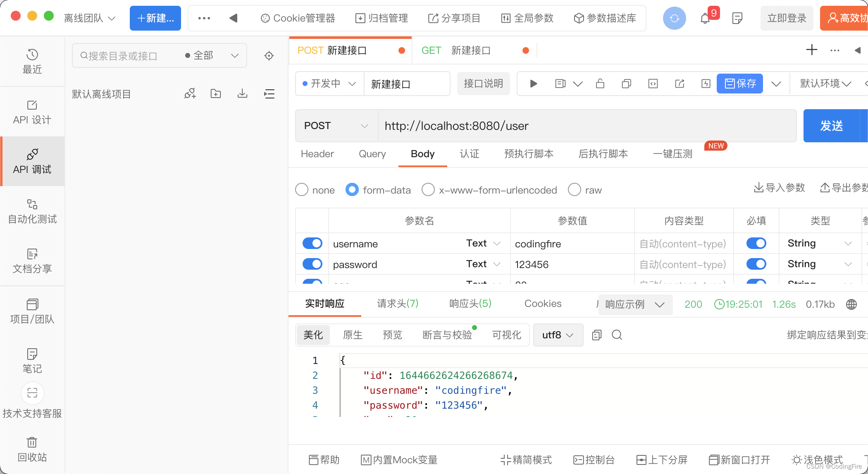The image size is (868, 474).
Task: Select the raw body type radio
Action: click(x=575, y=190)
